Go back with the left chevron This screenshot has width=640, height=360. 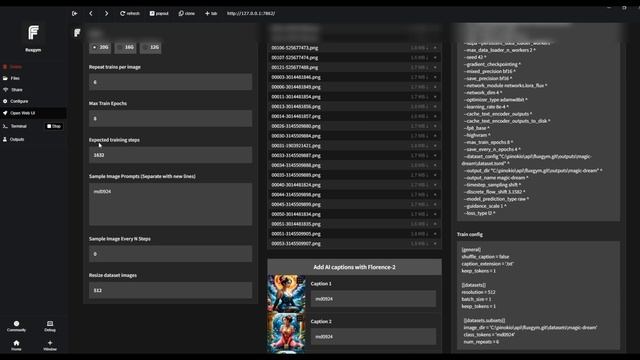(91, 13)
